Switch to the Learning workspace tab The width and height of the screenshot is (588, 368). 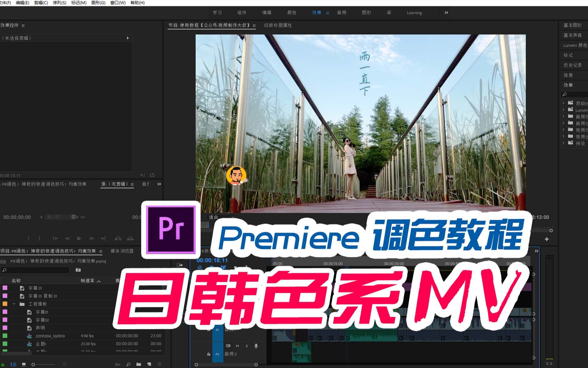tap(414, 13)
